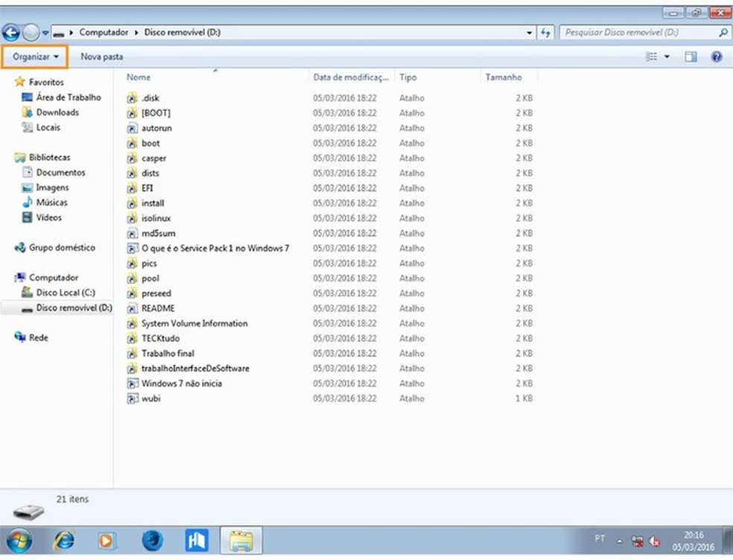Open the Vídeos library
The width and height of the screenshot is (733, 560).
click(48, 217)
